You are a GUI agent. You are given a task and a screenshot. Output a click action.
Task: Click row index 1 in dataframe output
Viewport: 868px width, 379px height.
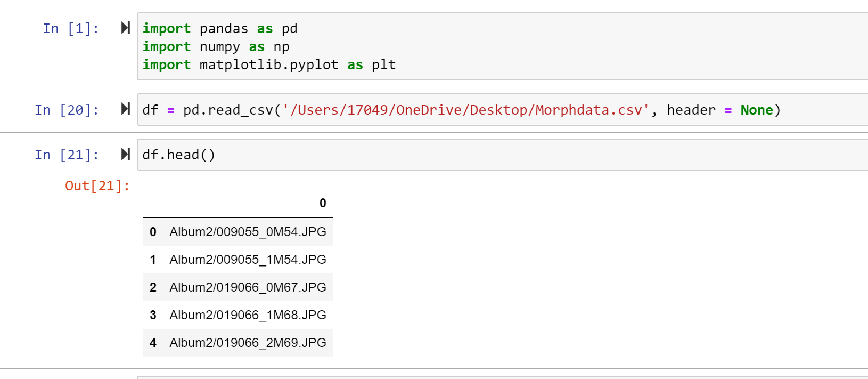pyautogui.click(x=153, y=260)
